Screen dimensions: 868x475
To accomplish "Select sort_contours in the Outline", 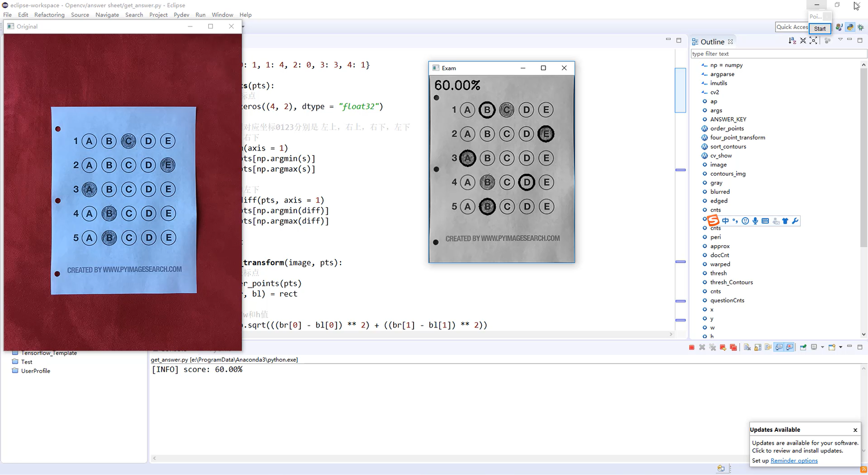I will click(x=728, y=146).
